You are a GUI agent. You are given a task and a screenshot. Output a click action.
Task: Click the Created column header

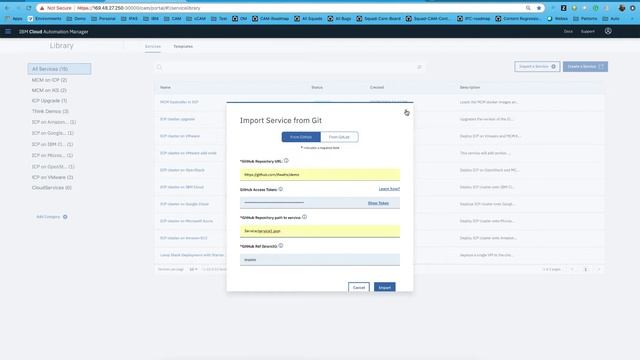point(377,87)
